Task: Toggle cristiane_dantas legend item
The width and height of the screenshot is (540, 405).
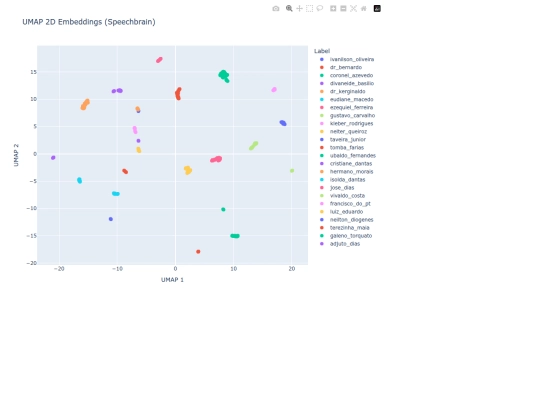Action: coord(347,164)
